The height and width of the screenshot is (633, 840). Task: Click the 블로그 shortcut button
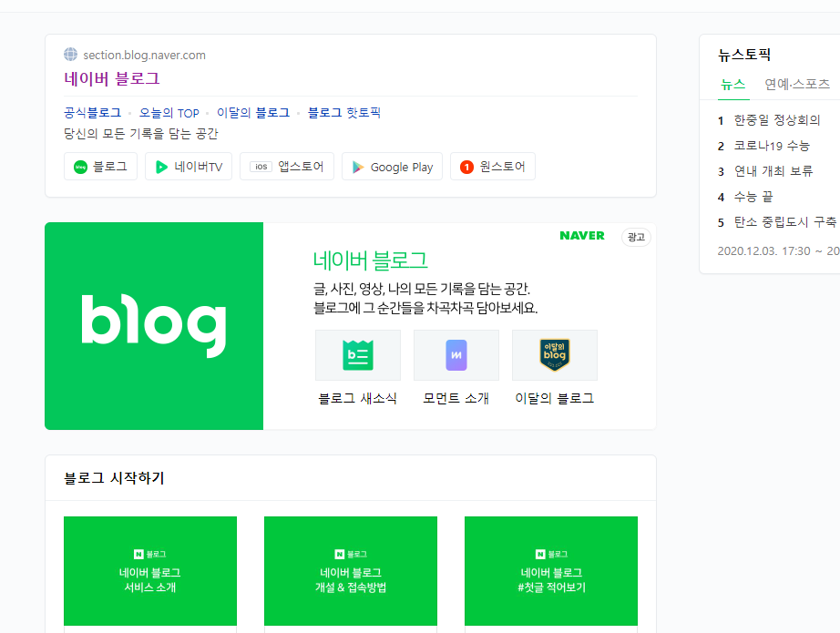[x=101, y=167]
